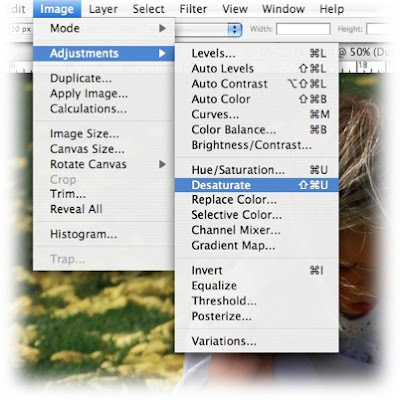This screenshot has width=400, height=400.
Task: Open the Image menu in menu bar
Action: click(x=57, y=9)
